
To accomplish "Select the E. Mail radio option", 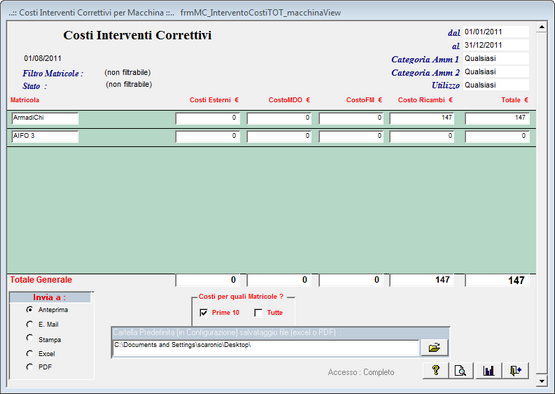I will click(x=29, y=324).
